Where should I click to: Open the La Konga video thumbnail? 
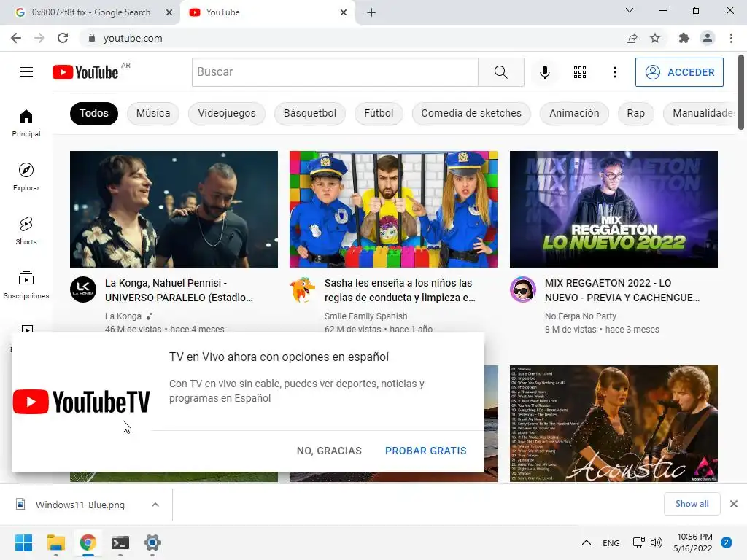[x=174, y=209]
